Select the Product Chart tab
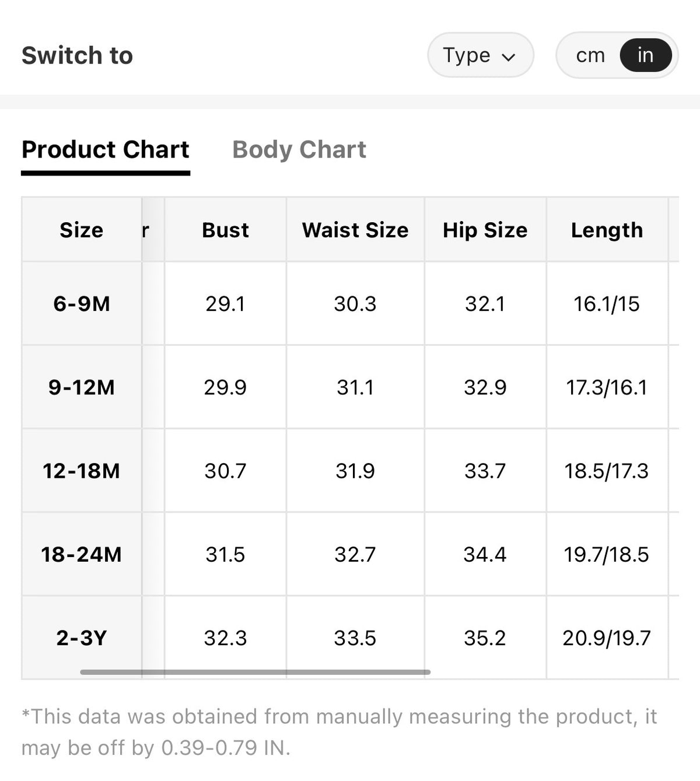The width and height of the screenshot is (700, 781). pyautogui.click(x=106, y=149)
